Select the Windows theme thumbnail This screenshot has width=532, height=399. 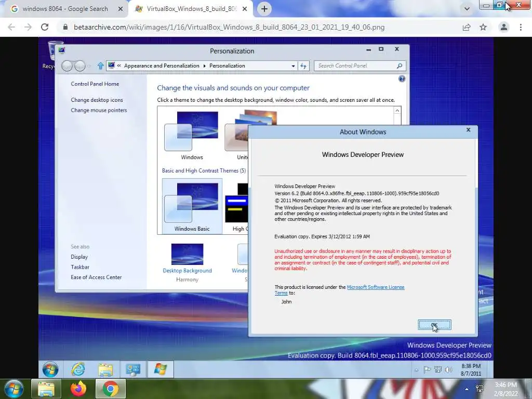(x=191, y=136)
